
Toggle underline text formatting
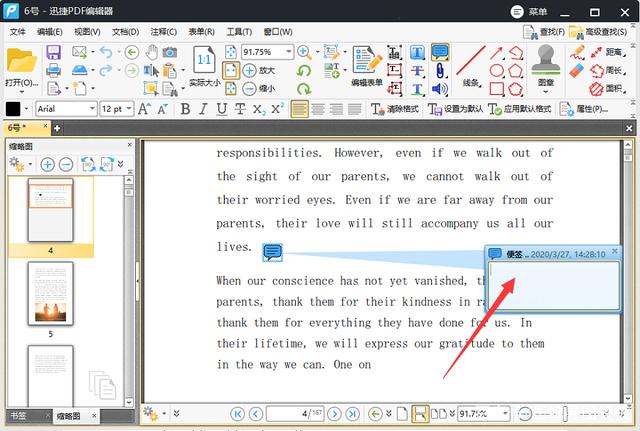click(x=222, y=108)
